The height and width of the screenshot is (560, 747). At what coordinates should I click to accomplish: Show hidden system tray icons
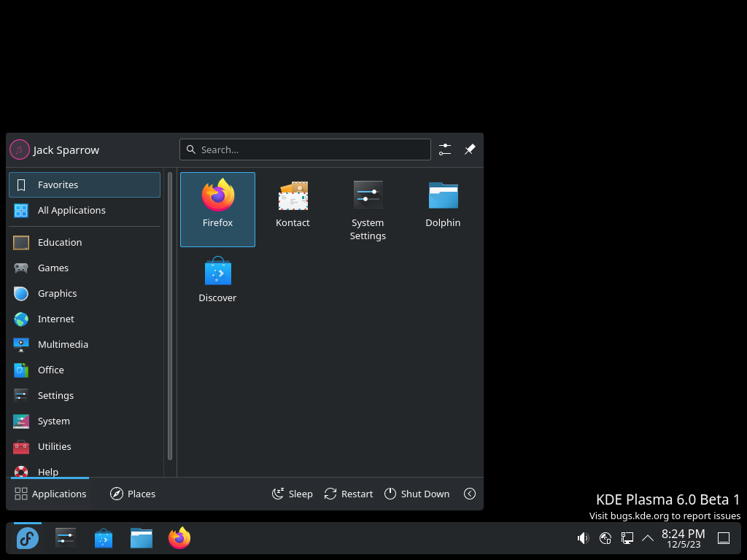tap(648, 539)
